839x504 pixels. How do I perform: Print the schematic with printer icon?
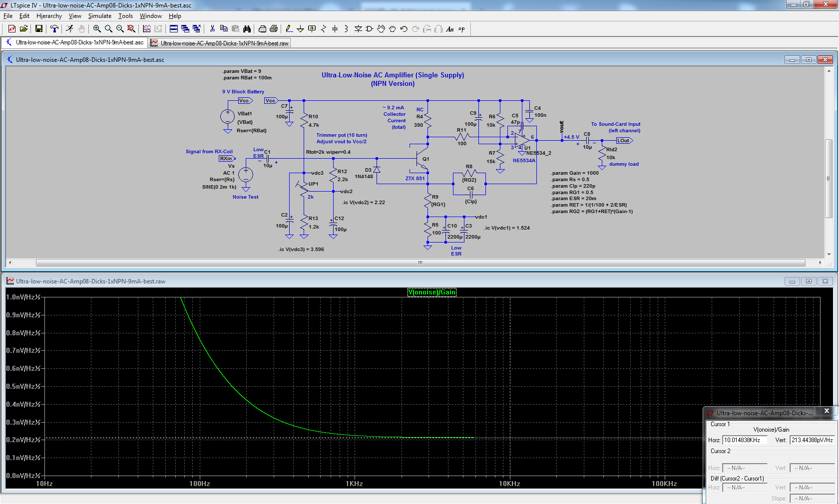[274, 29]
